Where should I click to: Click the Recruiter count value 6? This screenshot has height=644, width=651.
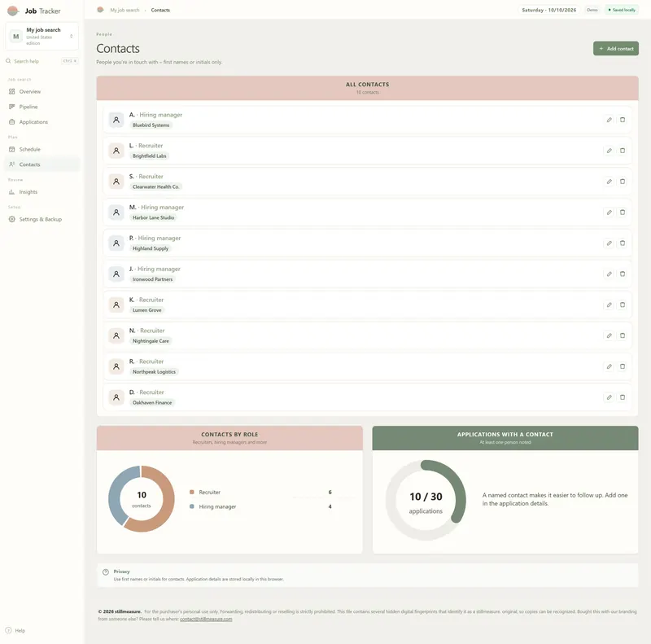(330, 492)
